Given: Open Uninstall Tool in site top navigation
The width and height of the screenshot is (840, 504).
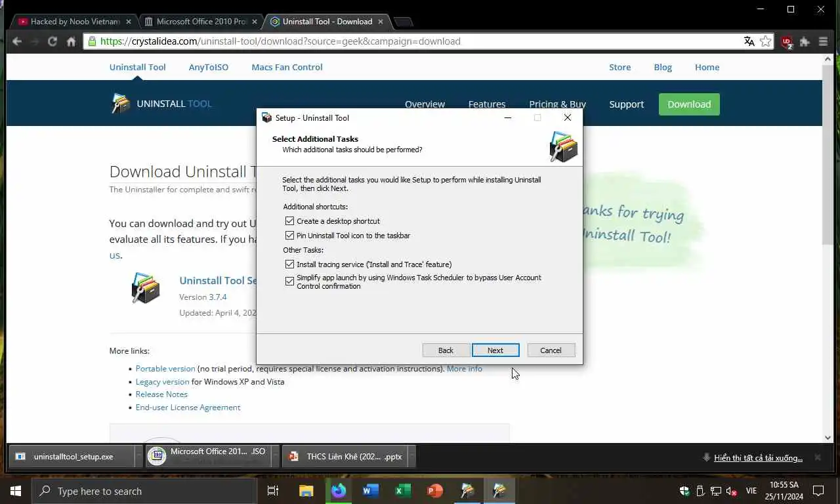Looking at the screenshot, I should (x=138, y=67).
